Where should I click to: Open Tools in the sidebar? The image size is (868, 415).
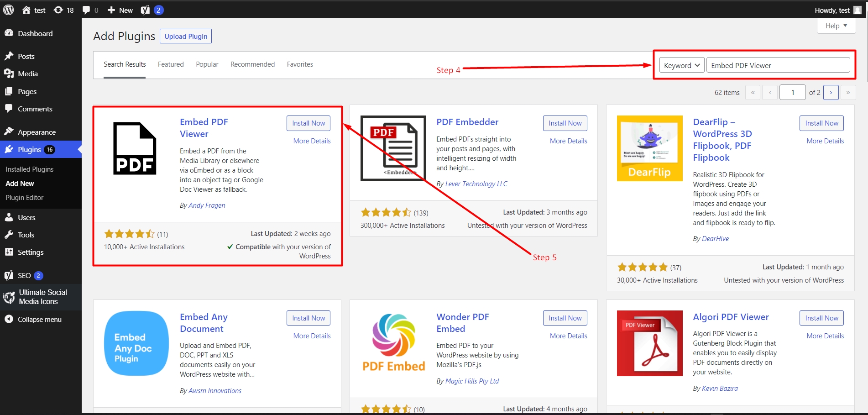pos(26,235)
